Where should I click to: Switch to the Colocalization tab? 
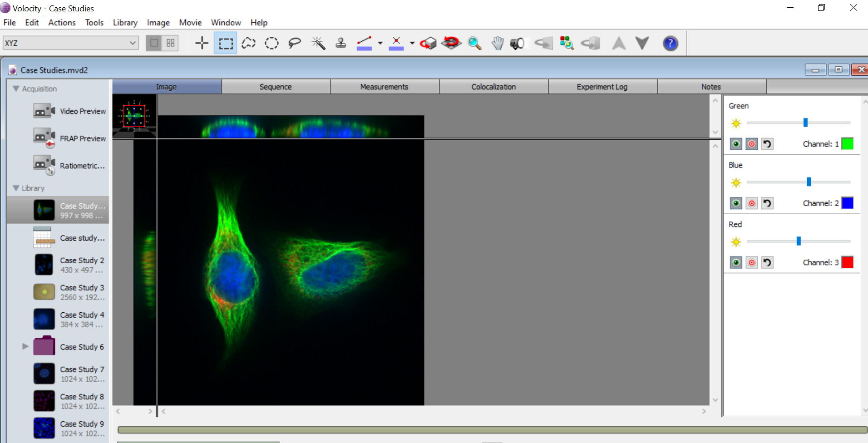pos(493,86)
